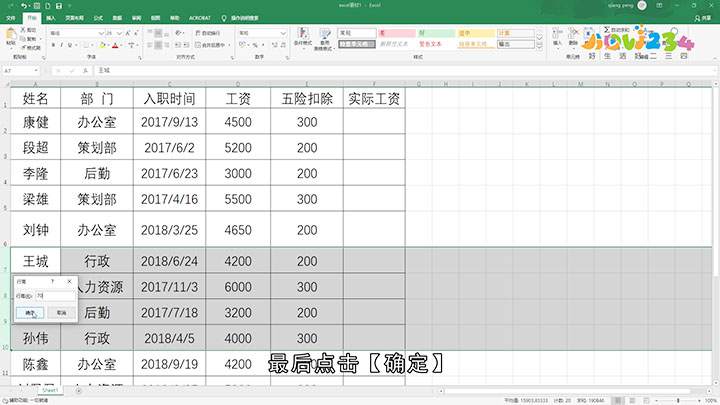Open the number format dropdown
The width and height of the screenshot is (720, 405).
coord(283,33)
